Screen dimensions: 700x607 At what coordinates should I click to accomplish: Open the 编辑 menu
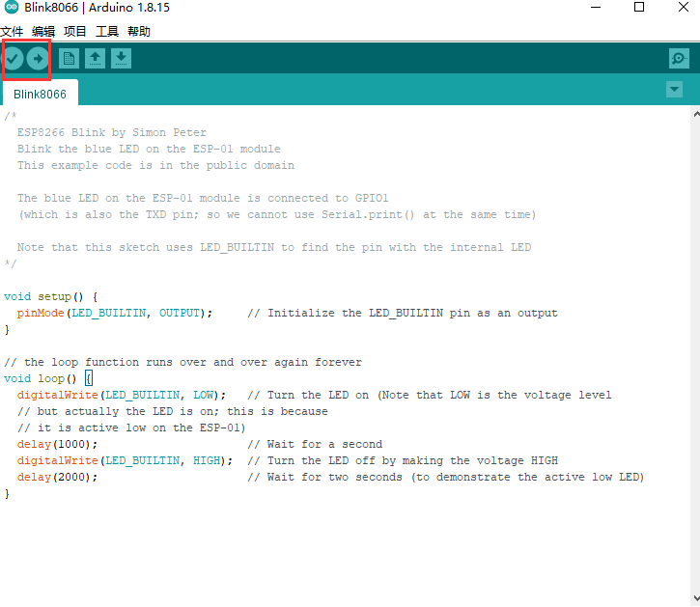[x=43, y=32]
